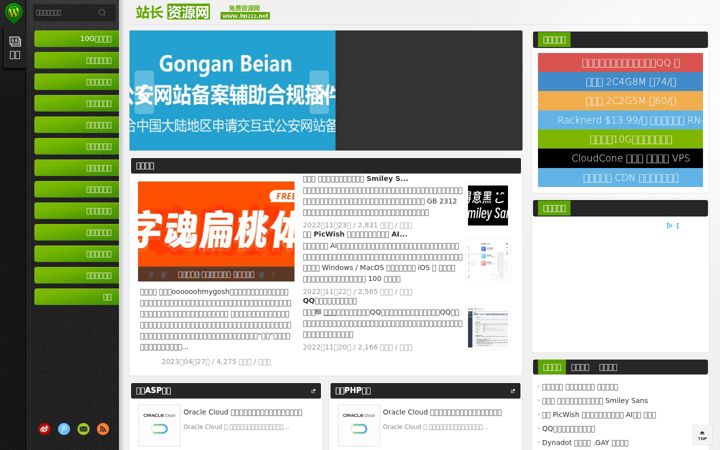The height and width of the screenshot is (450, 720).
Task: Open Oracle Cloud thumbnail in PHP section
Action: [x=359, y=425]
